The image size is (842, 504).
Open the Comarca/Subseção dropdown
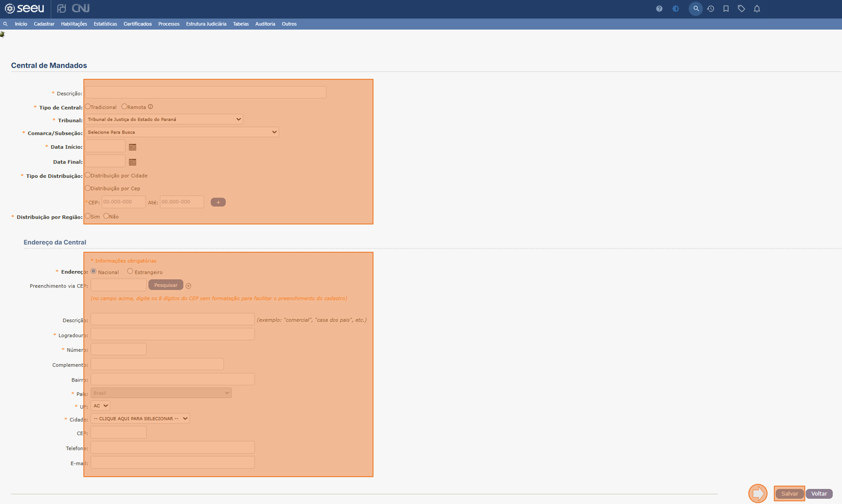pos(182,132)
